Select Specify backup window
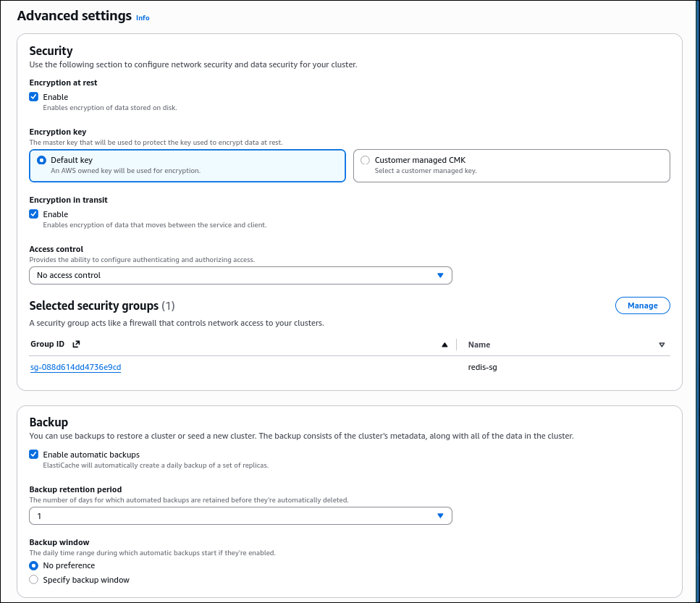The height and width of the screenshot is (603, 700). (x=33, y=579)
